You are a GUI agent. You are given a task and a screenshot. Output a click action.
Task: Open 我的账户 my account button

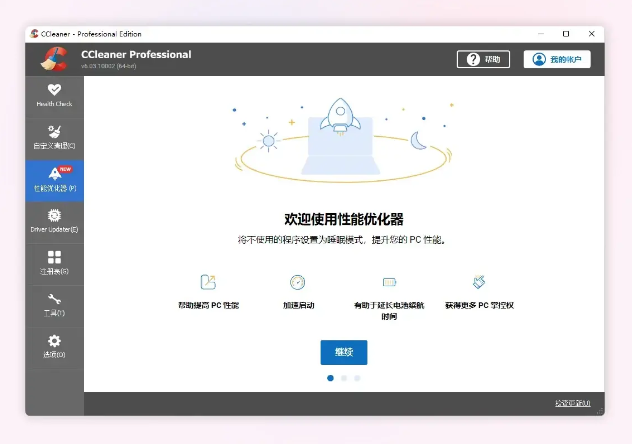coord(557,59)
